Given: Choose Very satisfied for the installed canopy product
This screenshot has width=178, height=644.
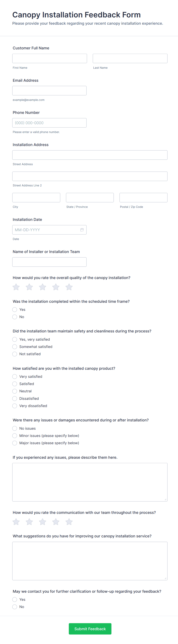Looking at the screenshot, I should click(x=15, y=376).
